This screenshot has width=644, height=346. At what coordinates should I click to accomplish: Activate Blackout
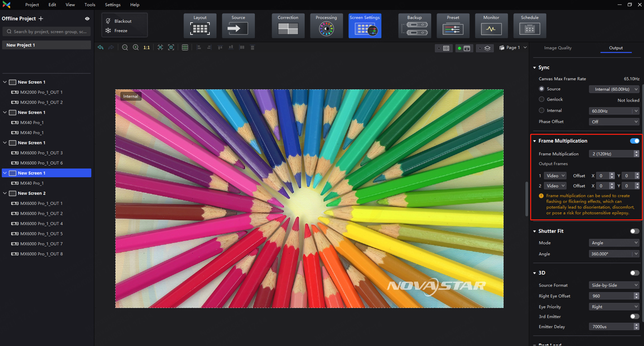point(119,21)
